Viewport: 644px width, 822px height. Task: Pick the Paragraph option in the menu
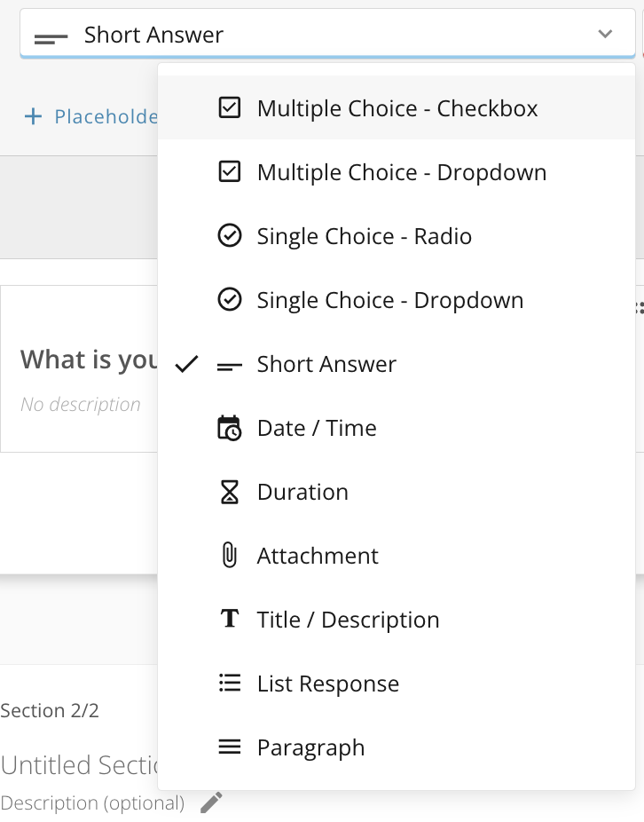pyautogui.click(x=310, y=747)
